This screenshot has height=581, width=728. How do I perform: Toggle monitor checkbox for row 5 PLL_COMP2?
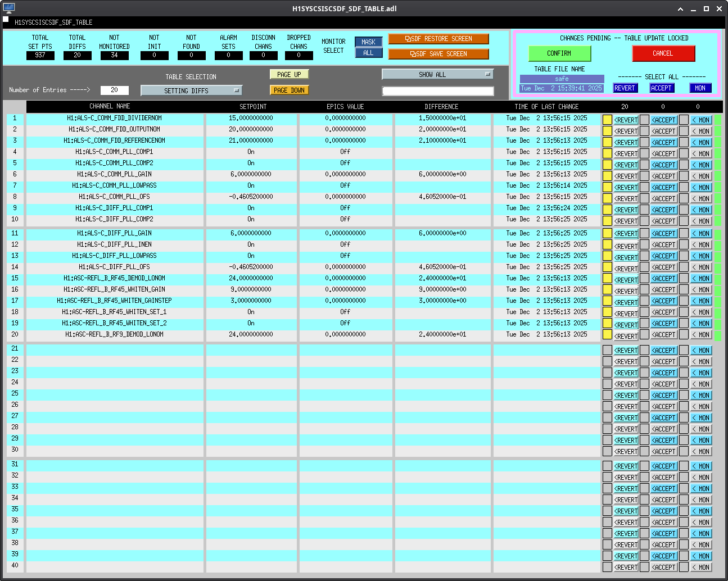pyautogui.click(x=684, y=165)
